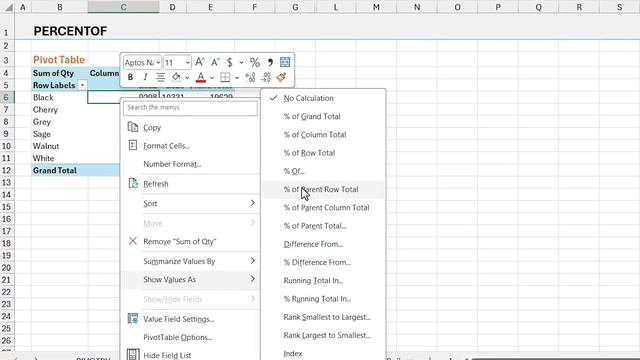Apply percent style format
Image resolution: width=640 pixels, height=360 pixels.
[x=255, y=62]
